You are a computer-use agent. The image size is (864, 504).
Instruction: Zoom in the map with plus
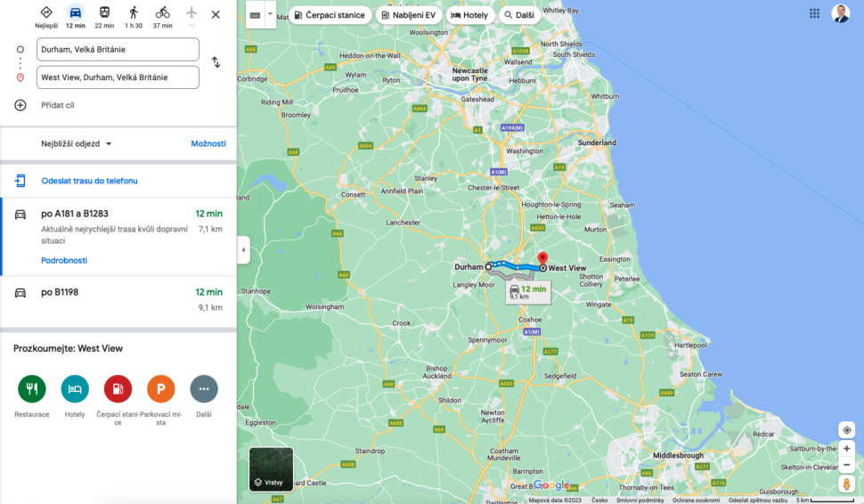[x=847, y=449]
